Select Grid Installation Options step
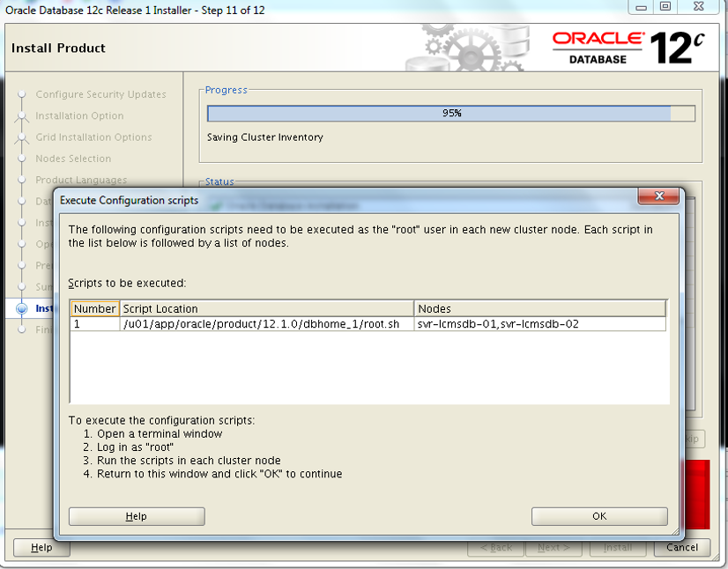 [x=93, y=137]
